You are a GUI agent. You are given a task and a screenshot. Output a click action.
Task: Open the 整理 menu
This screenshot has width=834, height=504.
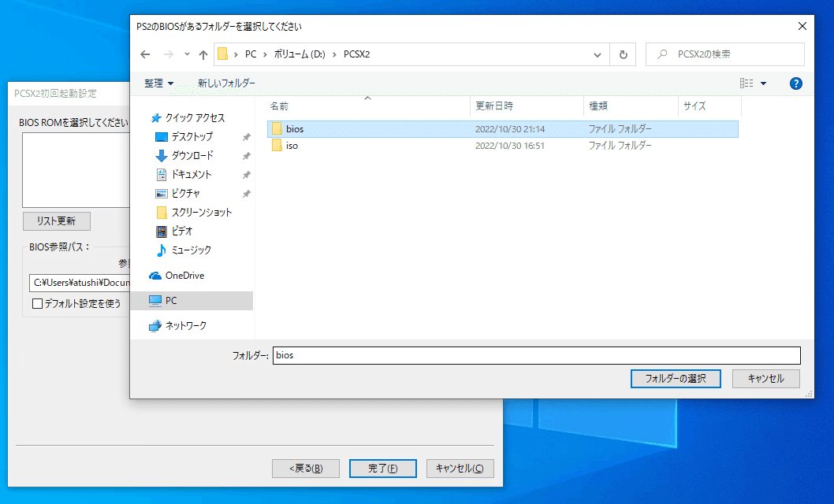158,83
